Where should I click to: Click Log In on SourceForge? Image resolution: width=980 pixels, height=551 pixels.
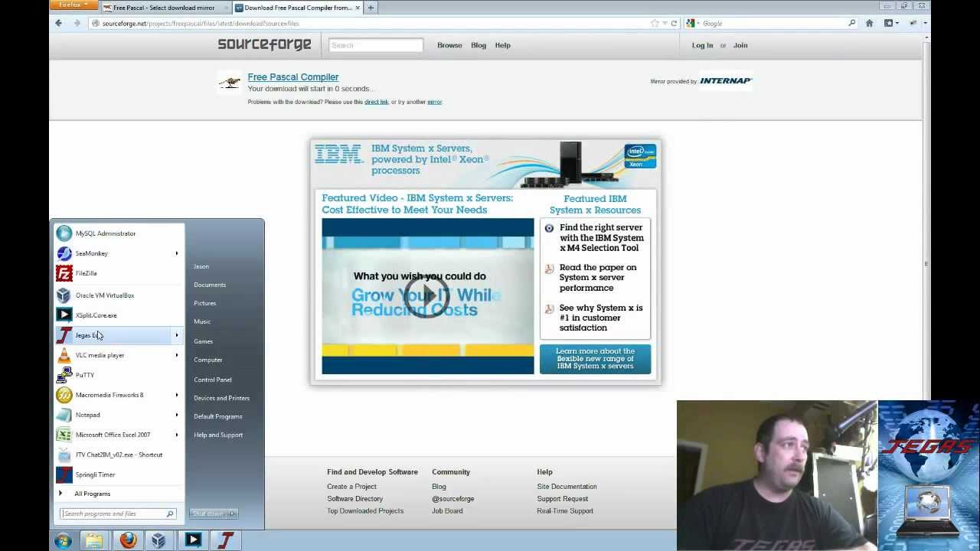tap(702, 45)
